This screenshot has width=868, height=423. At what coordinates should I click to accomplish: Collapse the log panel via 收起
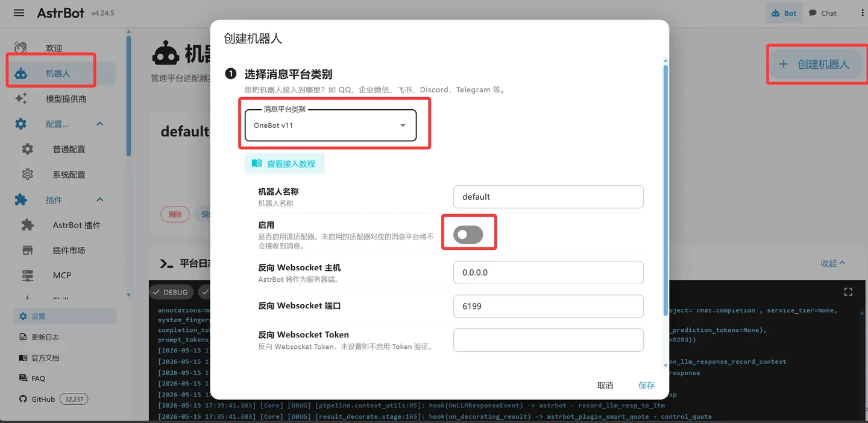(x=833, y=263)
